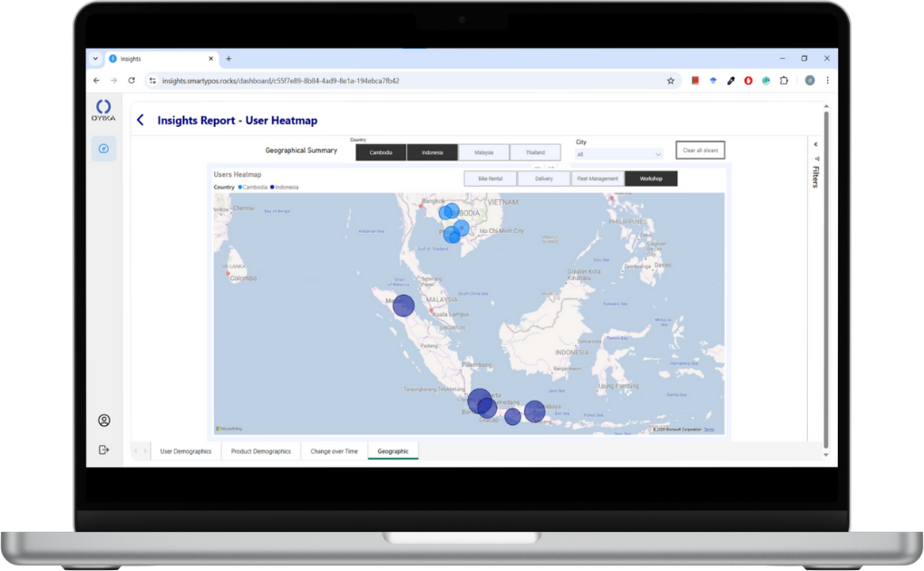The width and height of the screenshot is (924, 571).
Task: Open the Chrome three-dot menu
Action: (x=827, y=81)
